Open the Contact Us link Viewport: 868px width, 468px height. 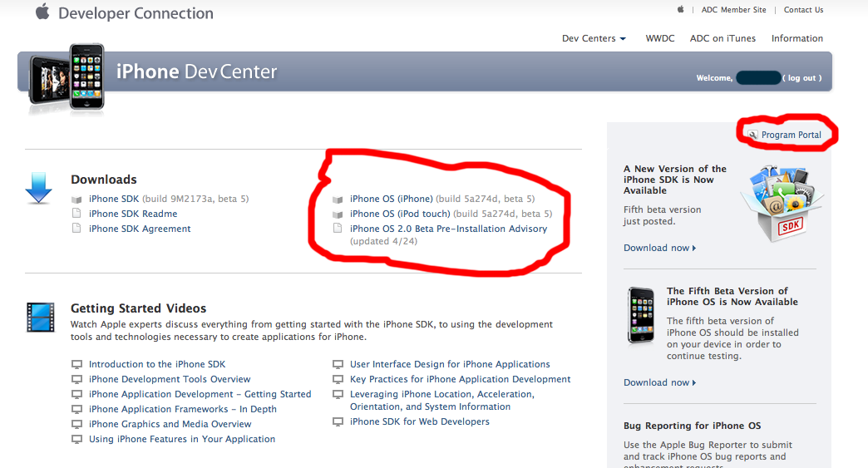(803, 9)
